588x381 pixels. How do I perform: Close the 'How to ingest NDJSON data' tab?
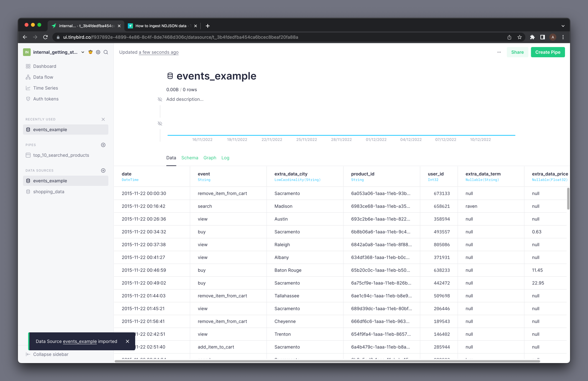[x=196, y=26]
